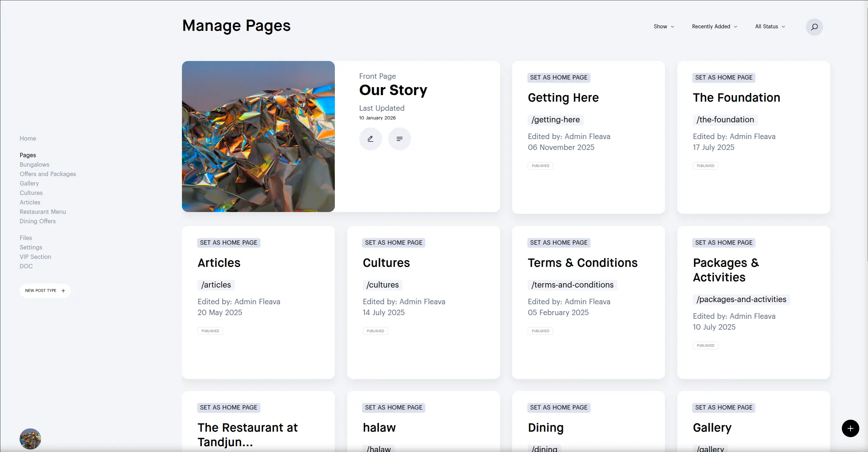Open the Show dropdown
868x452 pixels.
(664, 27)
